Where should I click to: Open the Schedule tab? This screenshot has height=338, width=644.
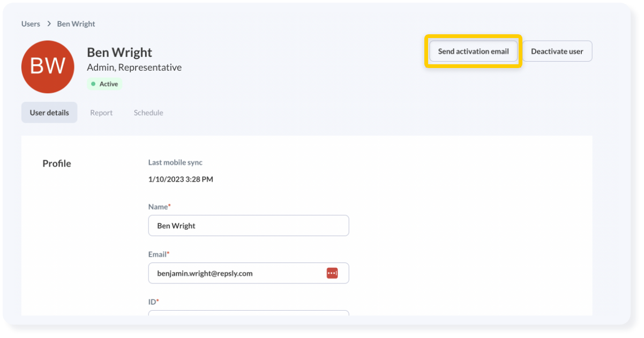coord(148,112)
